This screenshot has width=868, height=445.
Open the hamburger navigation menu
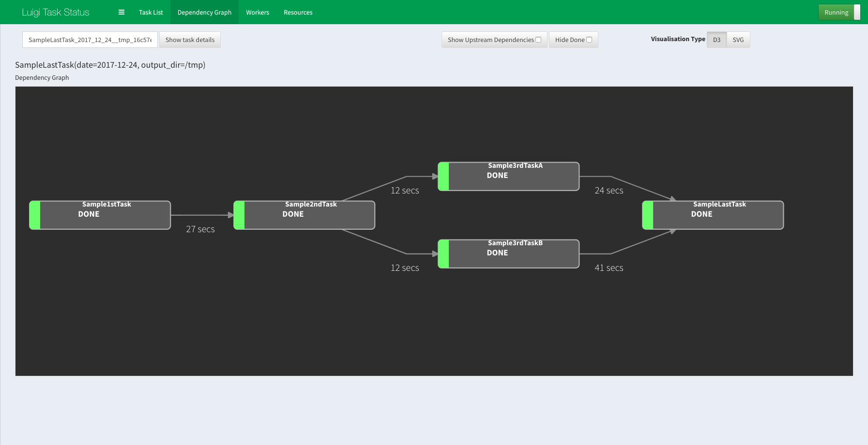click(121, 12)
